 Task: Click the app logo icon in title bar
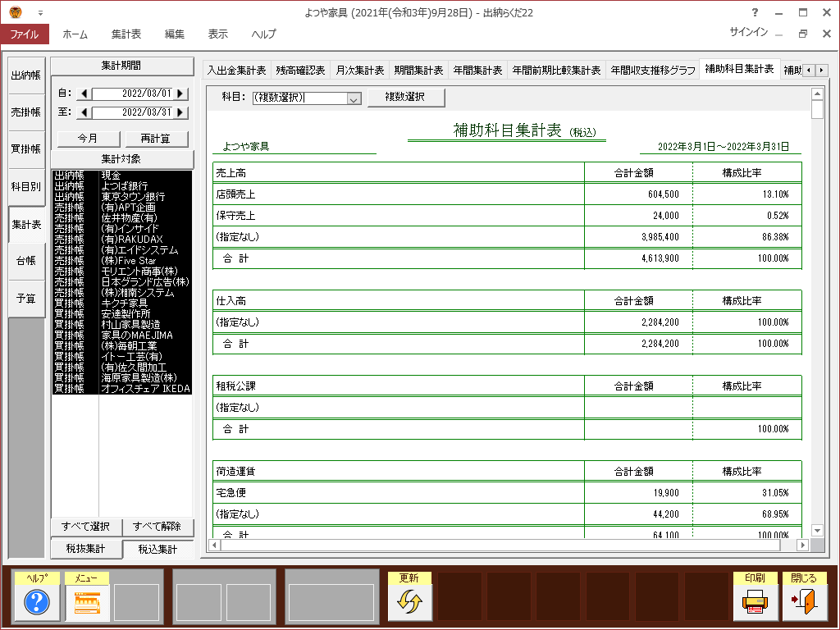click(16, 11)
